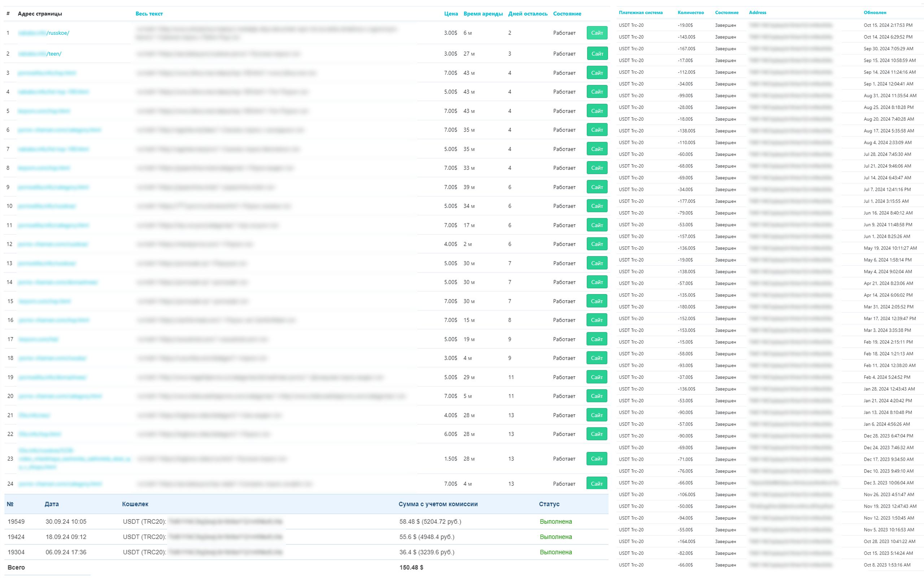Select the amount -167.00$
This screenshot has width=924, height=578.
point(687,49)
